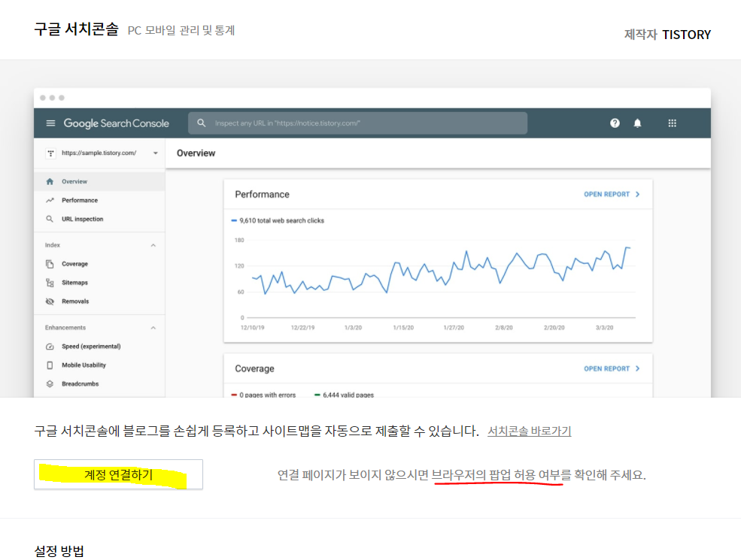Image resolution: width=741 pixels, height=560 pixels.
Task: Select Coverage in the sidebar
Action: click(100, 264)
